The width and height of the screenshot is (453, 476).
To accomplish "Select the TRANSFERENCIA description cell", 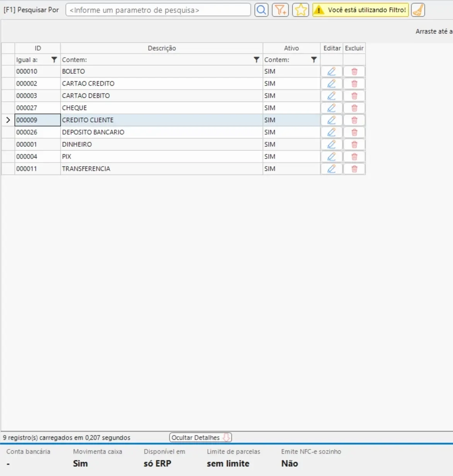I will (x=162, y=169).
